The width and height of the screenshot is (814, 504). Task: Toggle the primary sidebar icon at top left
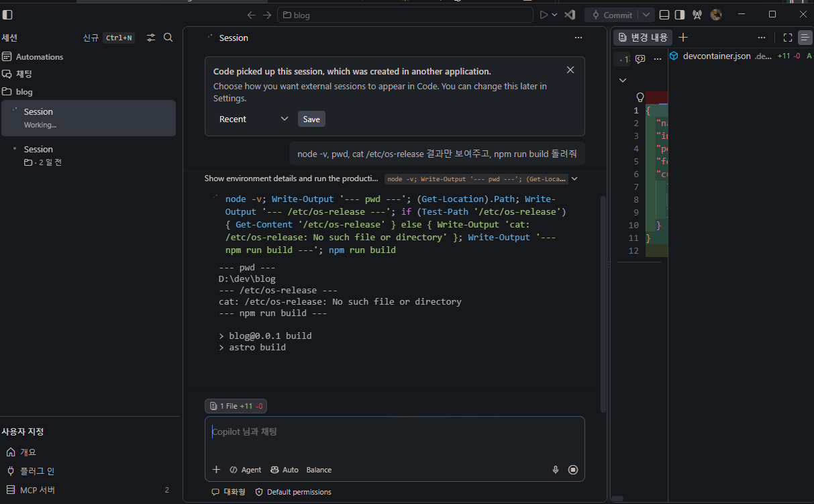7,15
